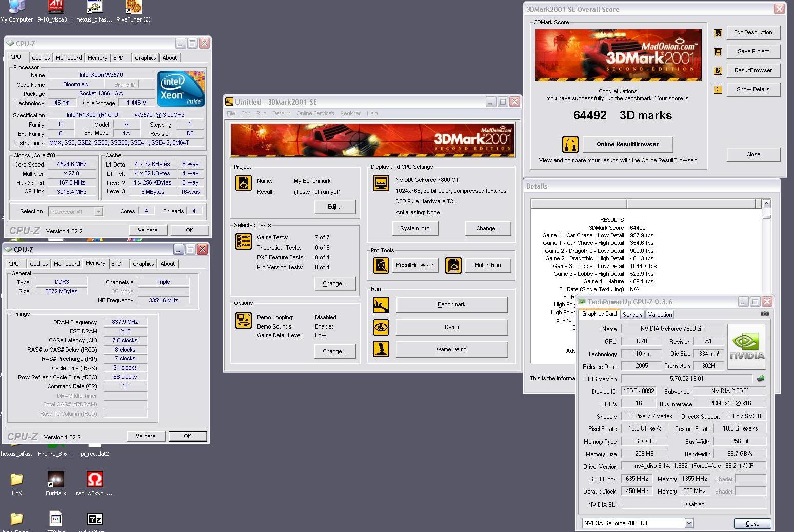794x532 pixels.
Task: Click Change... under Display and CPU Settings
Action: tap(488, 229)
